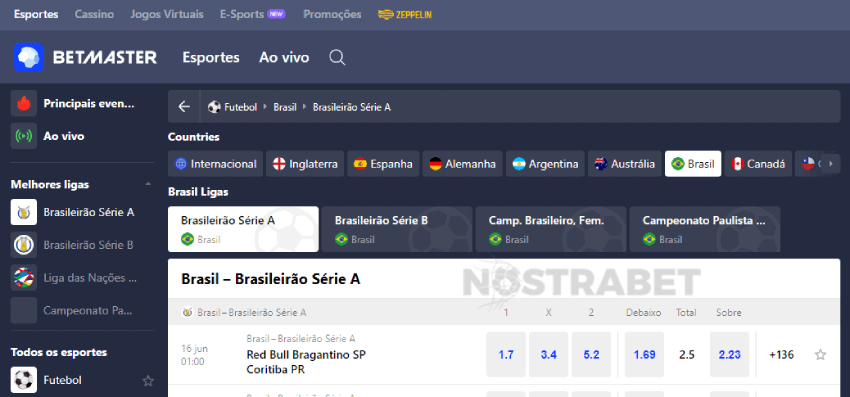The width and height of the screenshot is (850, 397).
Task: Filter by Argentina country chip
Action: 545,164
